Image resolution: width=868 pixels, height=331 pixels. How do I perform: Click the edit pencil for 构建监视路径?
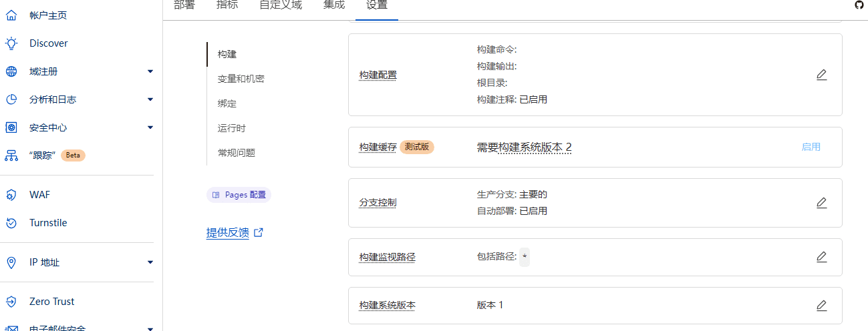[x=821, y=257]
